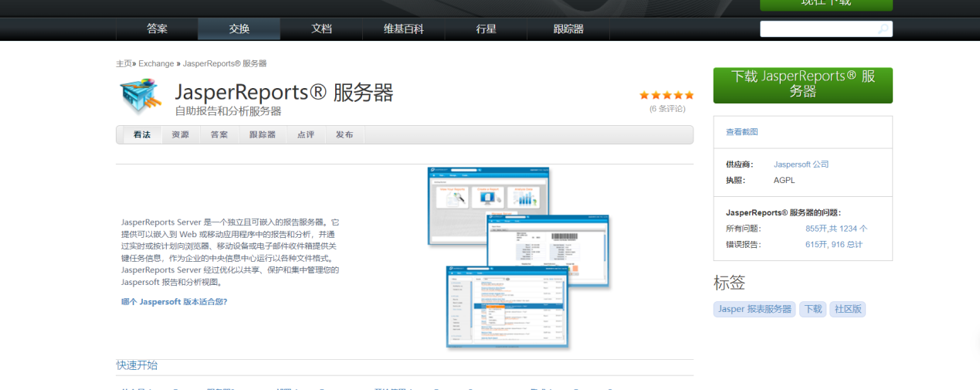The height and width of the screenshot is (390, 980).
Task: Open the 跟踪器 navigation menu
Action: (568, 29)
